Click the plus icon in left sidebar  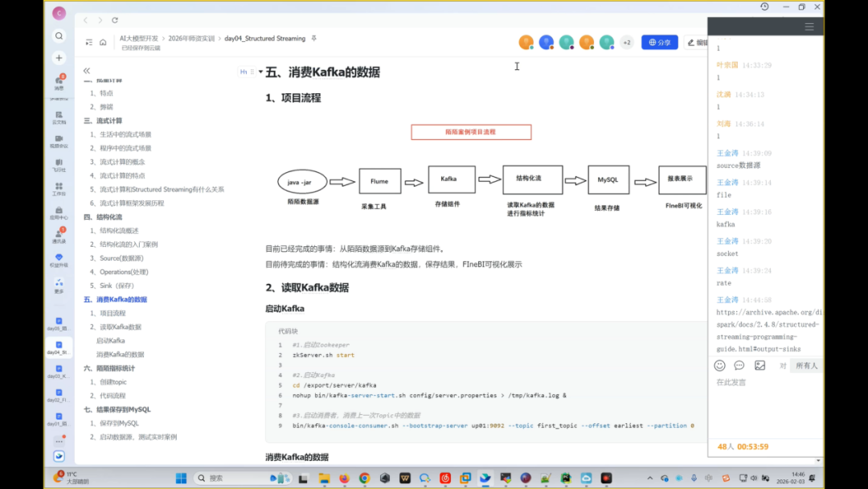pyautogui.click(x=59, y=58)
